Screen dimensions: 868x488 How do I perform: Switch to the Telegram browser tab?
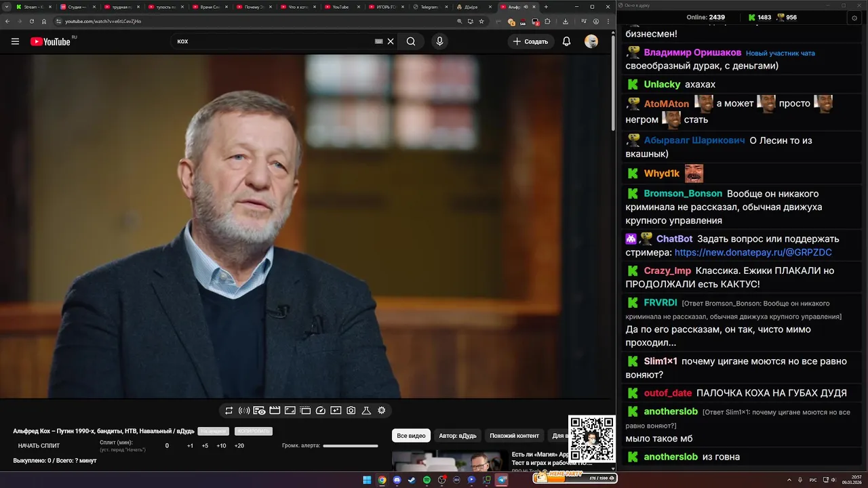point(430,7)
